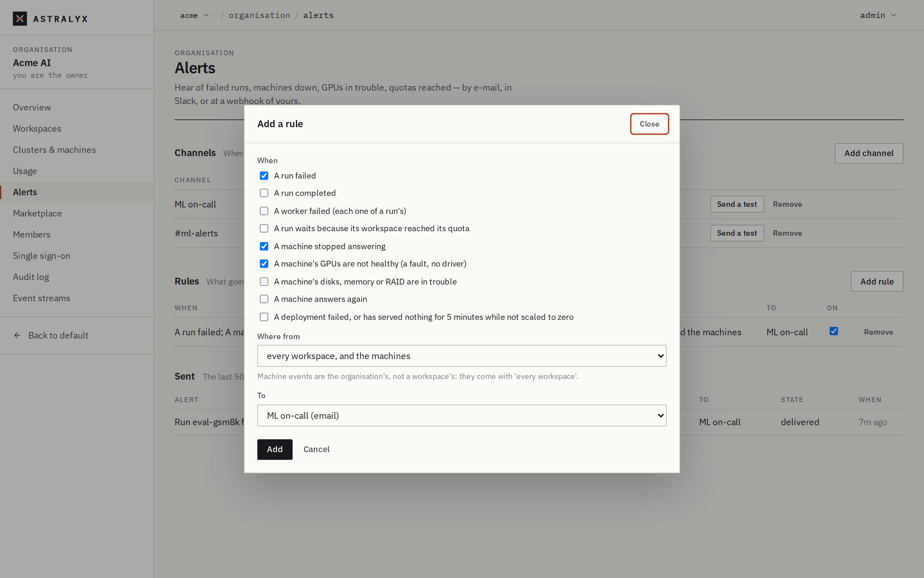924x578 pixels.
Task: Enable the deployment failed checkbox
Action: (264, 317)
